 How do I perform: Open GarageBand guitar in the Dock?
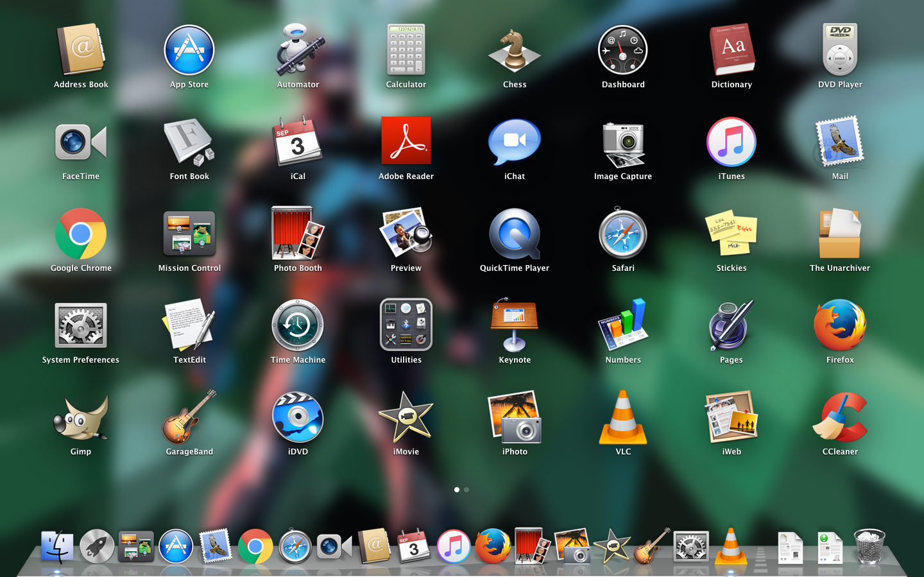coord(652,546)
